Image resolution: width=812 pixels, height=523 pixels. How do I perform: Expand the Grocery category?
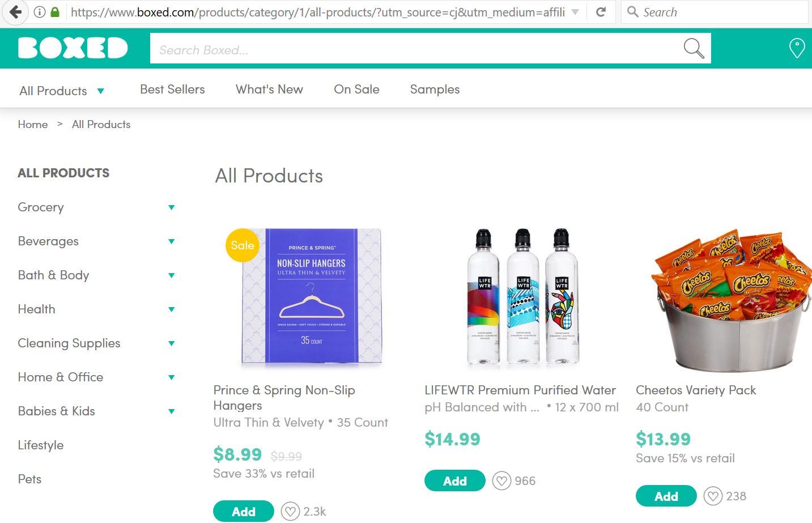[x=171, y=207]
